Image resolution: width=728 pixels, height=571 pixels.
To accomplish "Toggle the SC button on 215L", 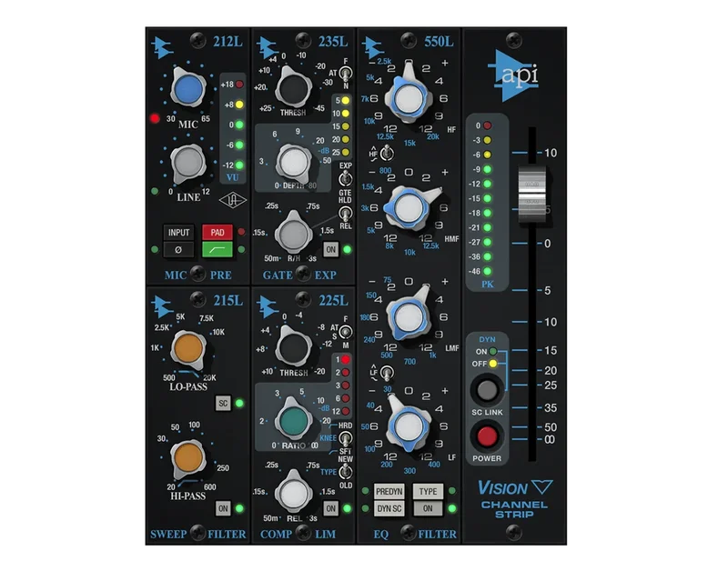I will [x=223, y=403].
